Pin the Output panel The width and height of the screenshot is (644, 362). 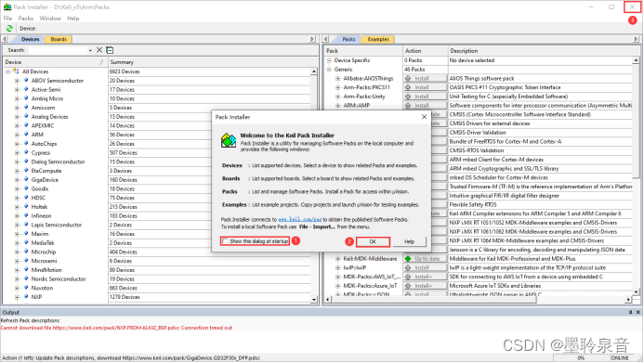(x=630, y=312)
